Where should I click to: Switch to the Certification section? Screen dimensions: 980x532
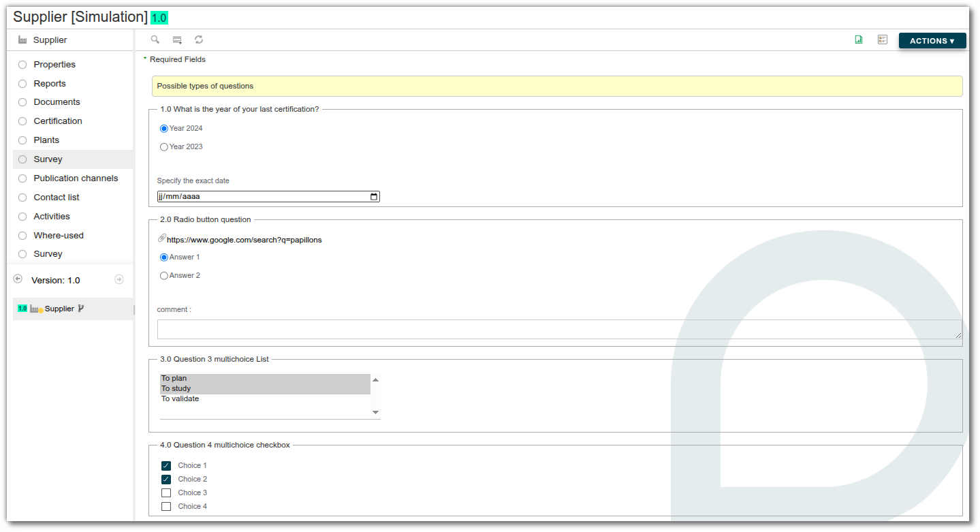pos(57,121)
